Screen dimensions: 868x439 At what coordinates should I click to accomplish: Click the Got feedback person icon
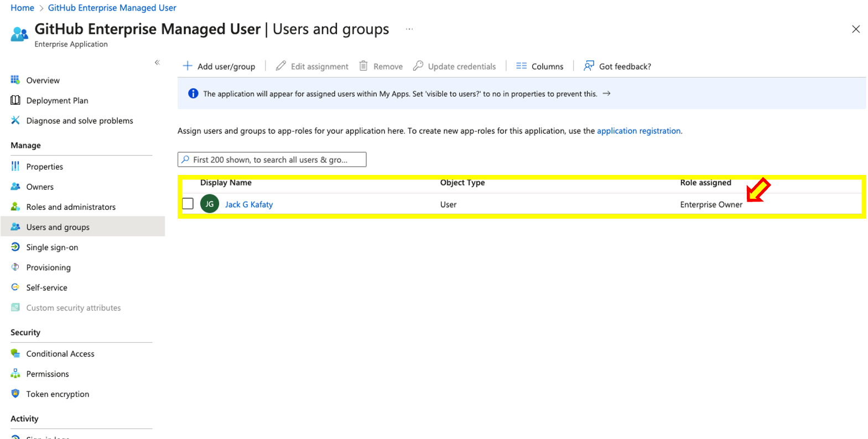[x=589, y=66]
